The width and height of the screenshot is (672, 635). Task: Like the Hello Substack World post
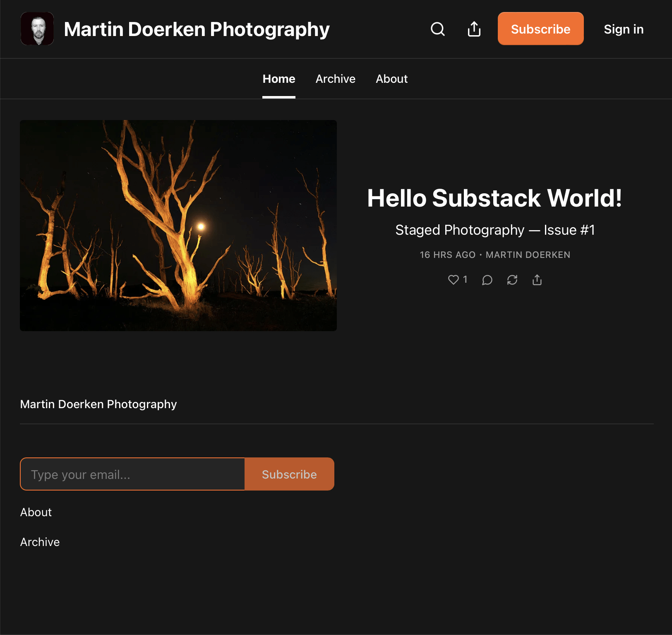[454, 280]
